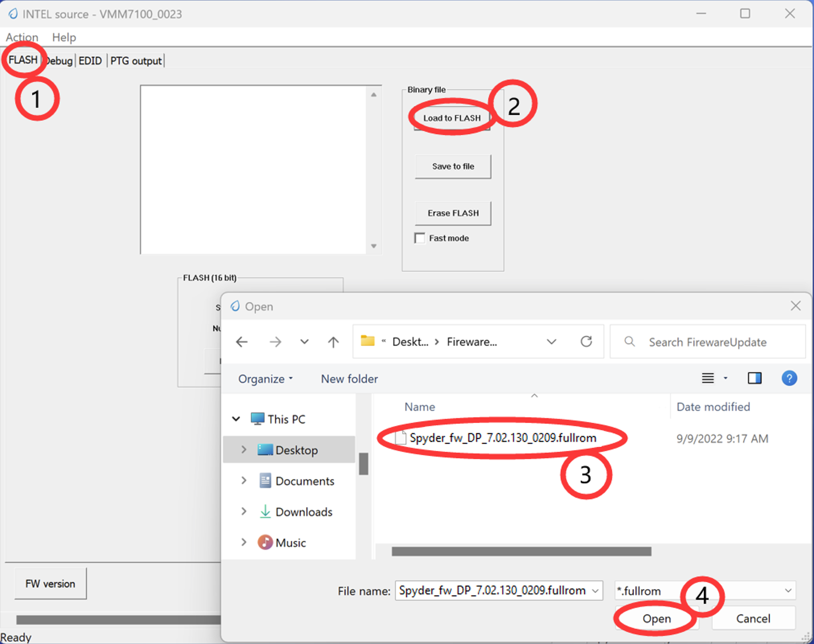Enable the Fast mode checkbox
The width and height of the screenshot is (814, 644).
[x=420, y=238]
